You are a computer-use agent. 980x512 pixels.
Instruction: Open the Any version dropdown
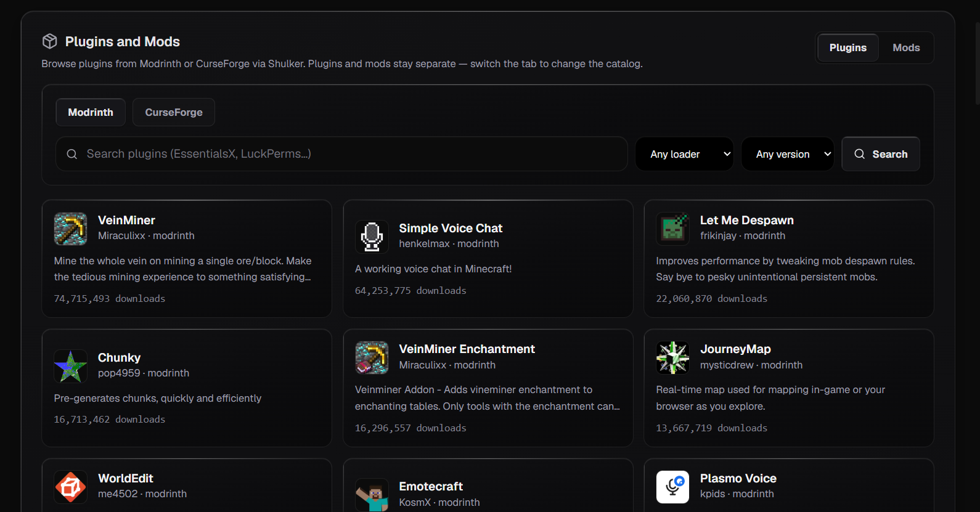[x=787, y=154]
